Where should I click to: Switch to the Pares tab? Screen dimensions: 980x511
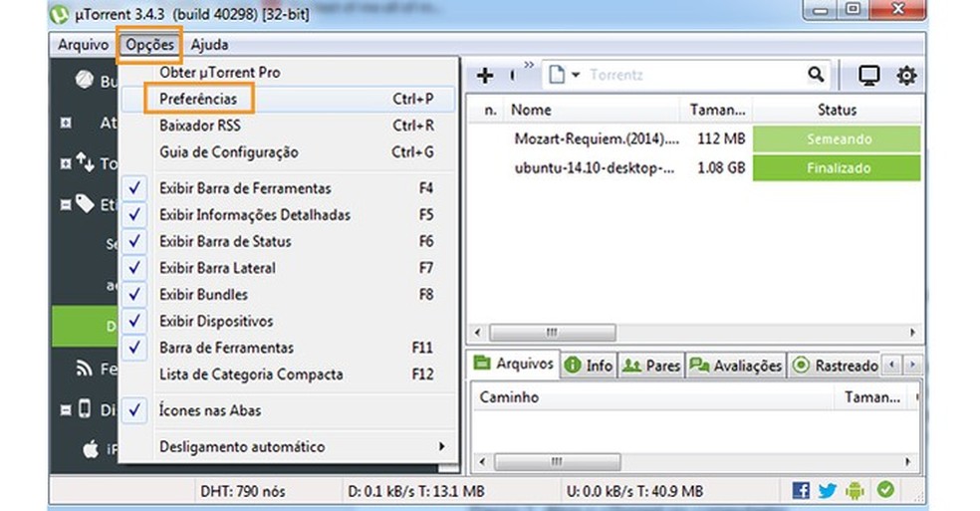coord(650,366)
